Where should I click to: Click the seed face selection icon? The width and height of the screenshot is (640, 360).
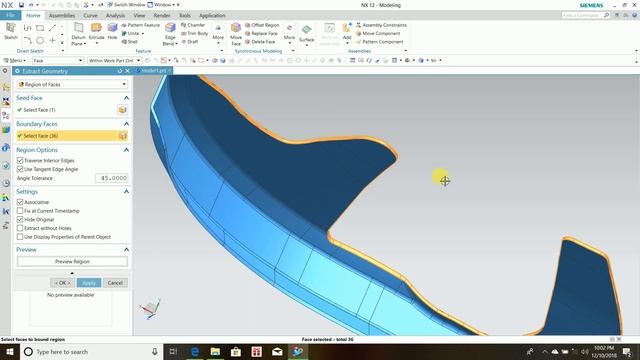[122, 110]
